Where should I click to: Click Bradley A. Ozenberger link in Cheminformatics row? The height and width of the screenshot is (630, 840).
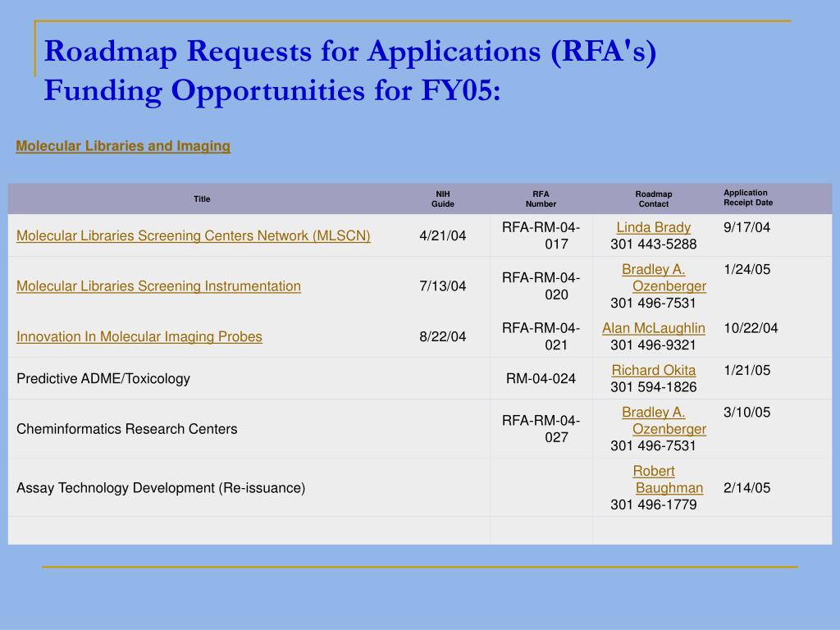tap(664, 421)
